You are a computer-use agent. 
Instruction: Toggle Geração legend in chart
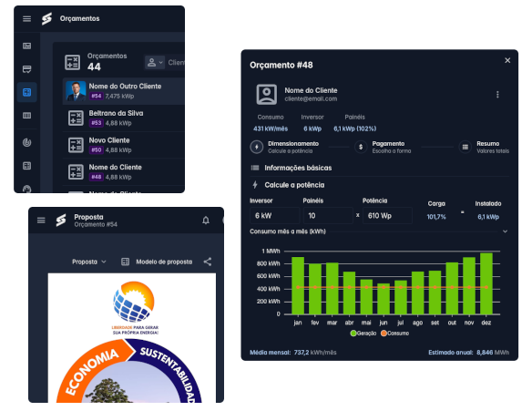363,334
